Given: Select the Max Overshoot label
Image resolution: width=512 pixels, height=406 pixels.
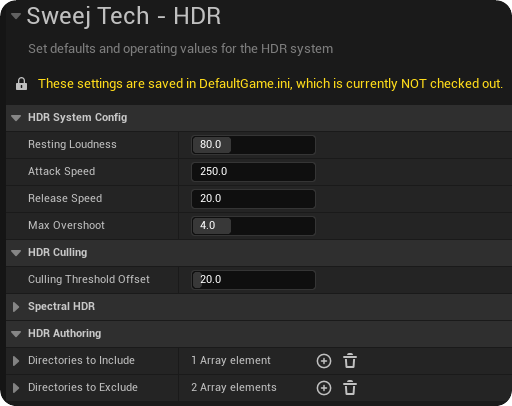Looking at the screenshot, I should (66, 225).
